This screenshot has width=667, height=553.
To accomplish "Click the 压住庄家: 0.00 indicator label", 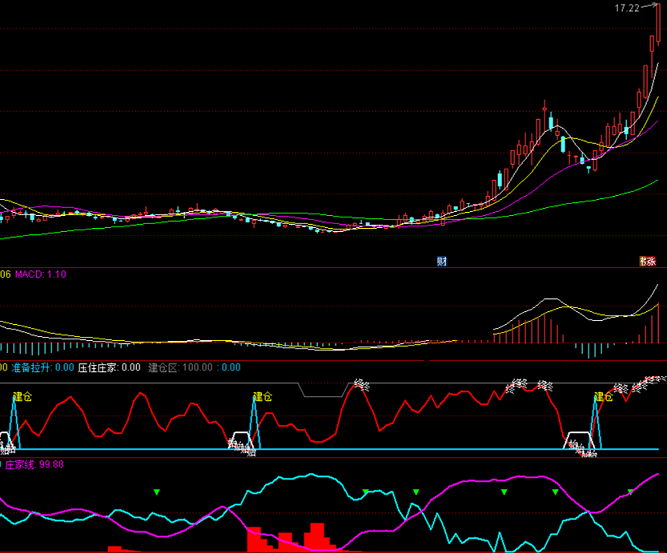I will (x=109, y=368).
